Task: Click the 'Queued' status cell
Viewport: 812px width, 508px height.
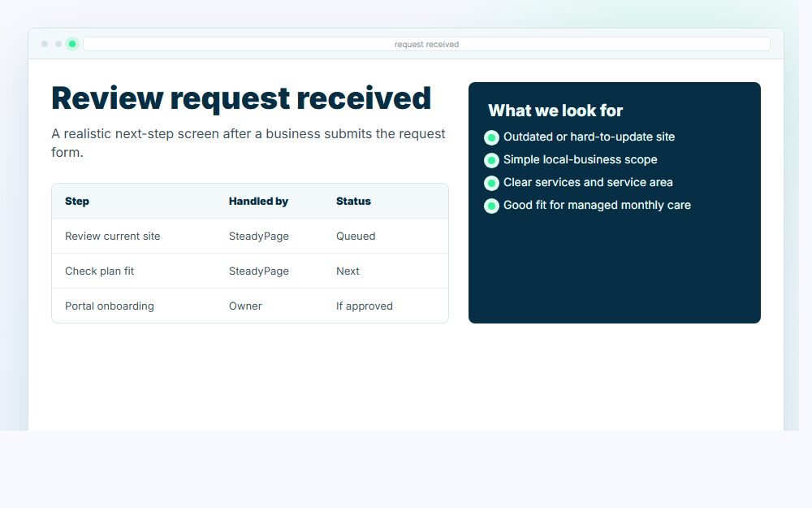Action: [356, 236]
